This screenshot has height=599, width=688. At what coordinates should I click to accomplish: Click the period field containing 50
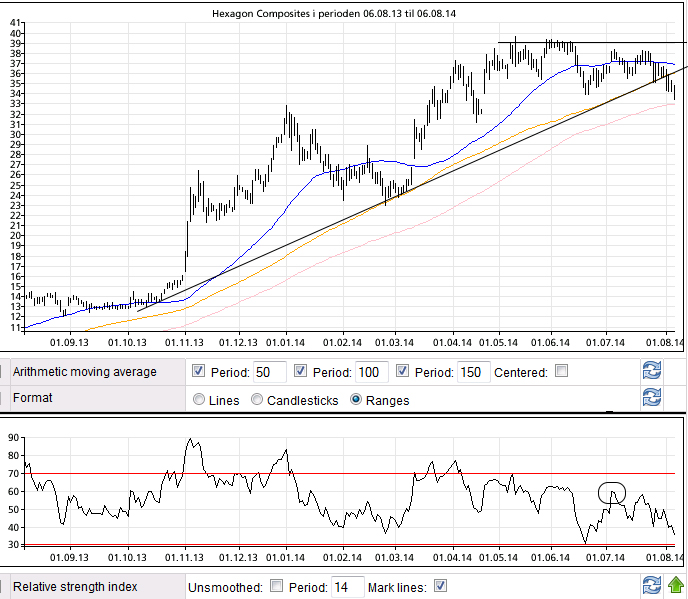tap(269, 372)
